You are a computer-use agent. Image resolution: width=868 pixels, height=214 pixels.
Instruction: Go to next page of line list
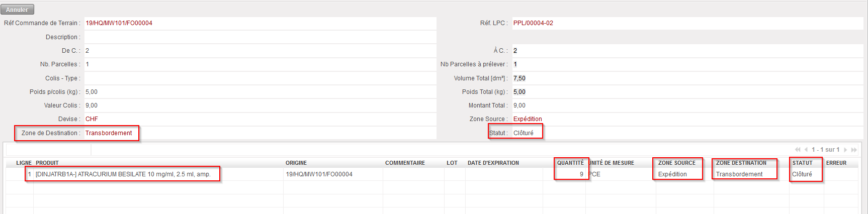pos(845,150)
